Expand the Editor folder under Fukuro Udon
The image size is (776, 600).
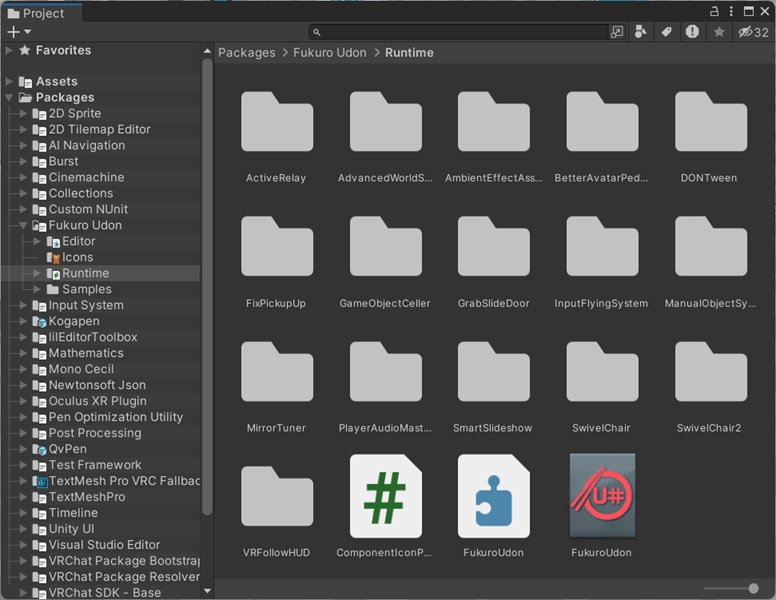[37, 241]
